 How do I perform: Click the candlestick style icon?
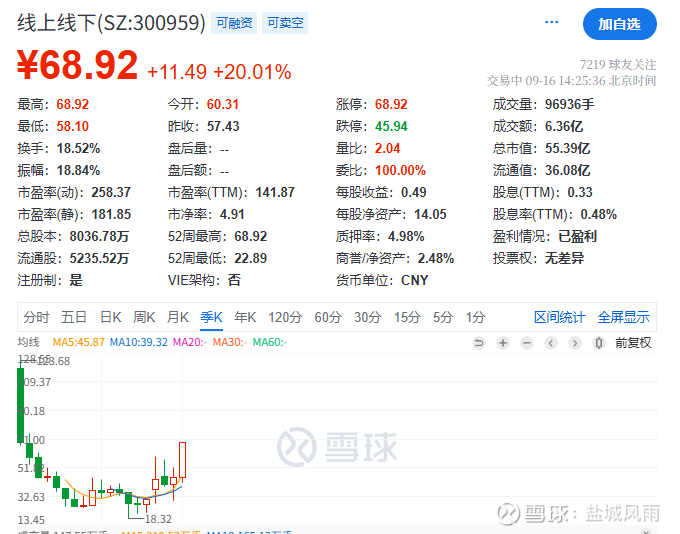click(599, 343)
